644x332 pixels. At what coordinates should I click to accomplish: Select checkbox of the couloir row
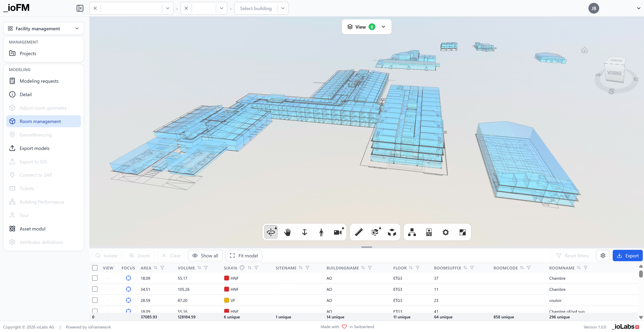[95, 300]
